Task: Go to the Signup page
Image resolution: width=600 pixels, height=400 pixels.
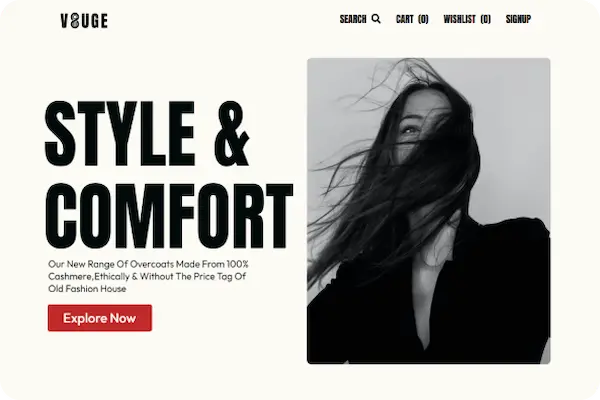Action: pos(518,19)
